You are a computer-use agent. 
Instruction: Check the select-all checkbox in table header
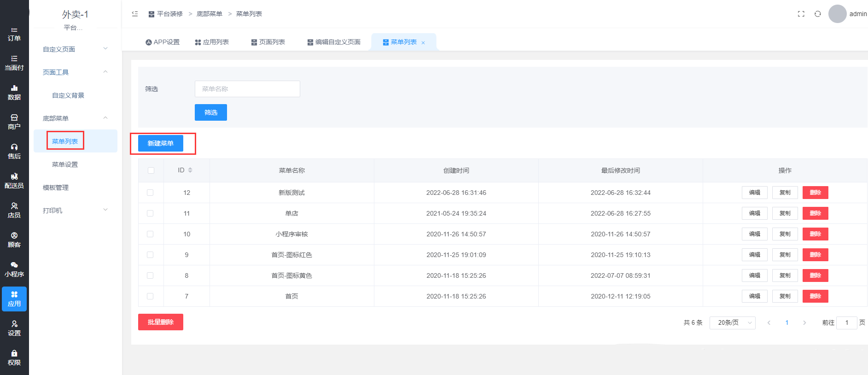point(151,170)
